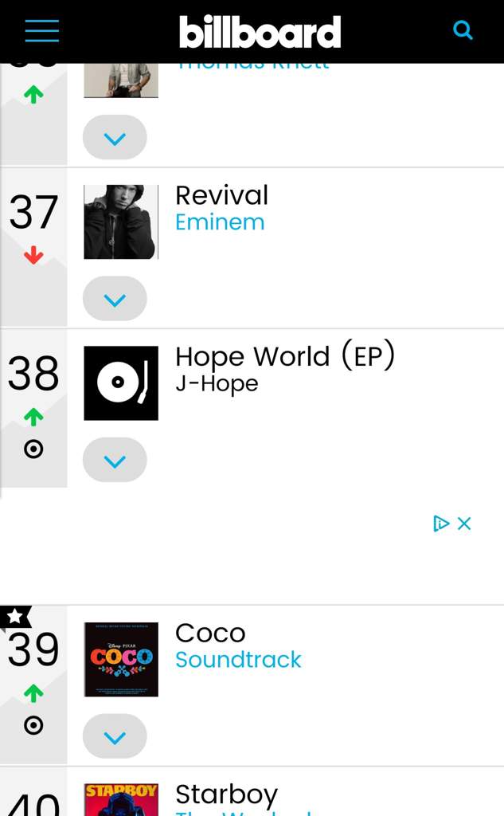Open the Eminem artist link
The width and height of the screenshot is (504, 816).
click(220, 222)
